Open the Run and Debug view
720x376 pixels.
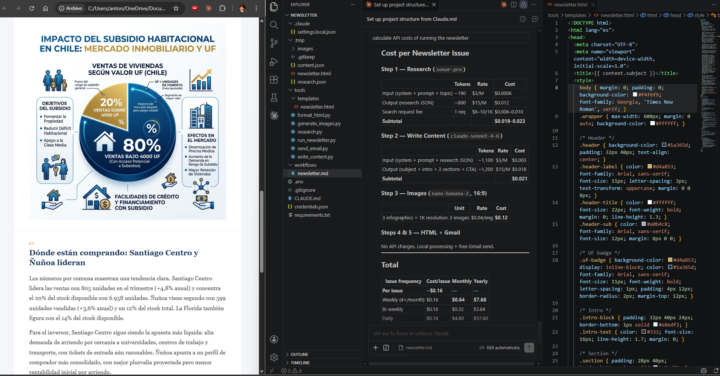(274, 62)
